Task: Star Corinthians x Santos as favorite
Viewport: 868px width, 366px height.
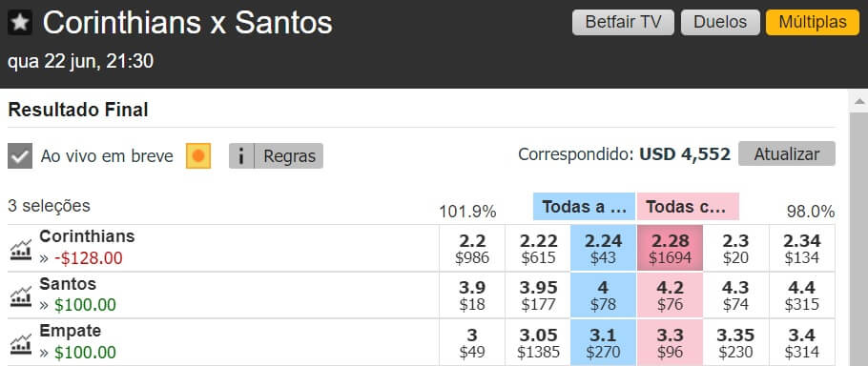Action: point(20,23)
